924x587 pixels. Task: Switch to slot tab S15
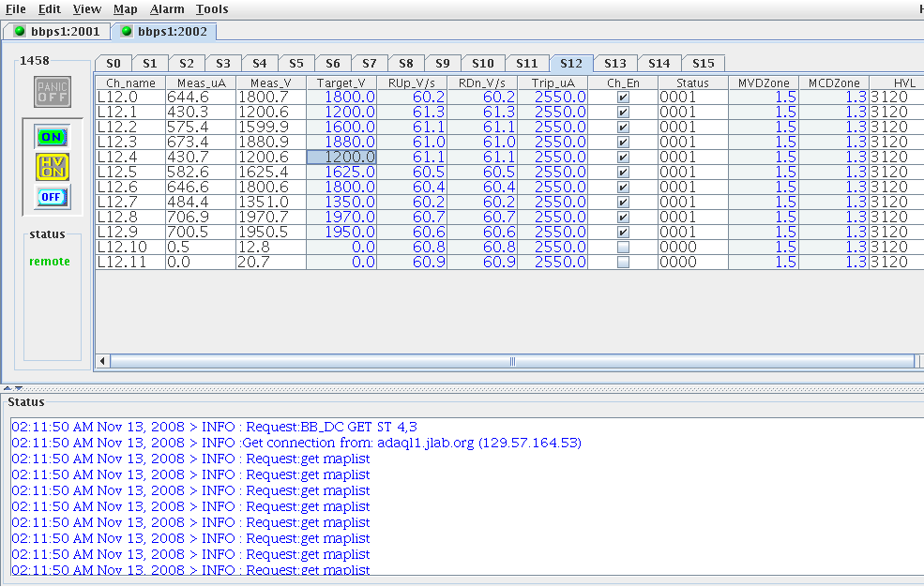[x=704, y=63]
